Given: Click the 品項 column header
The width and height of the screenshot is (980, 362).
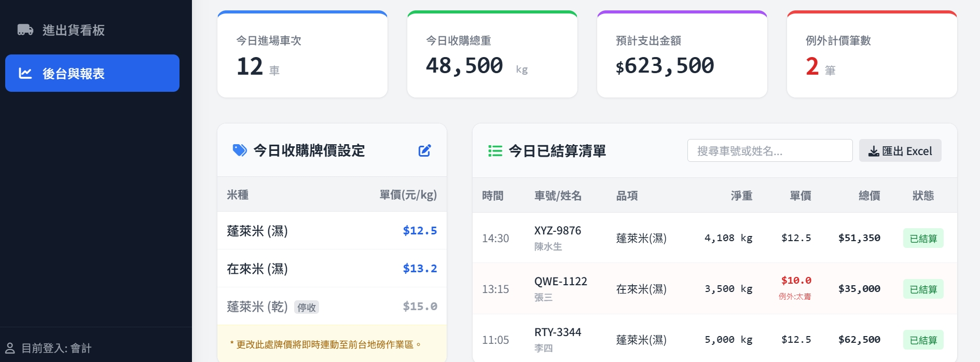Looking at the screenshot, I should tap(627, 196).
